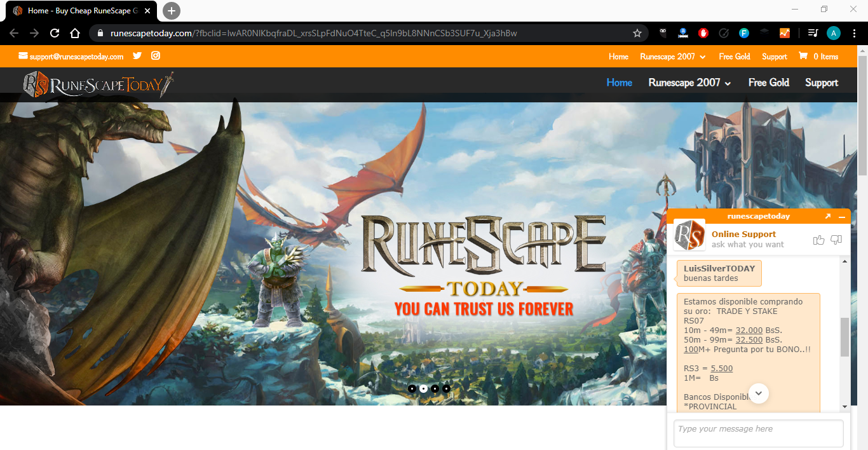Click the browser address bar URL
The width and height of the screenshot is (868, 450).
pyautogui.click(x=313, y=33)
